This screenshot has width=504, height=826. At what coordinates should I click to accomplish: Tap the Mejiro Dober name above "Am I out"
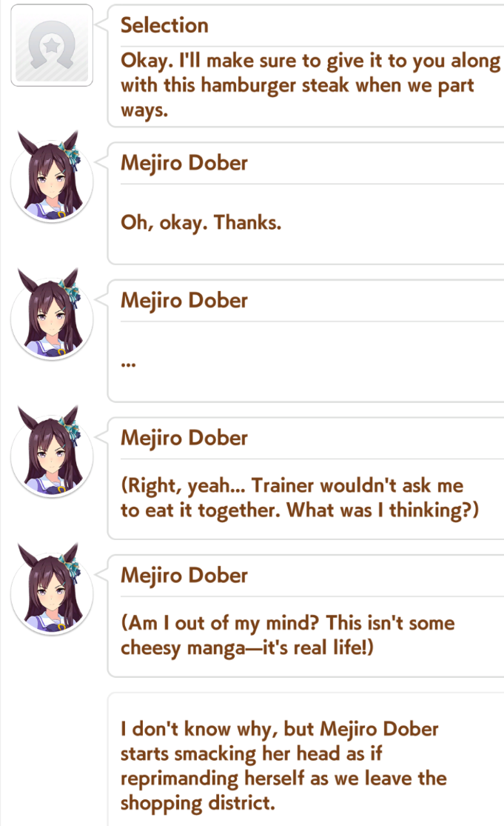point(184,576)
